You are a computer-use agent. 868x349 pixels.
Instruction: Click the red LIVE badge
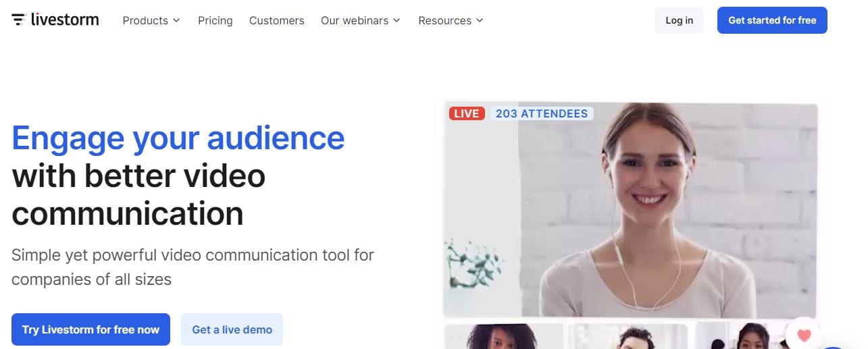tap(467, 113)
